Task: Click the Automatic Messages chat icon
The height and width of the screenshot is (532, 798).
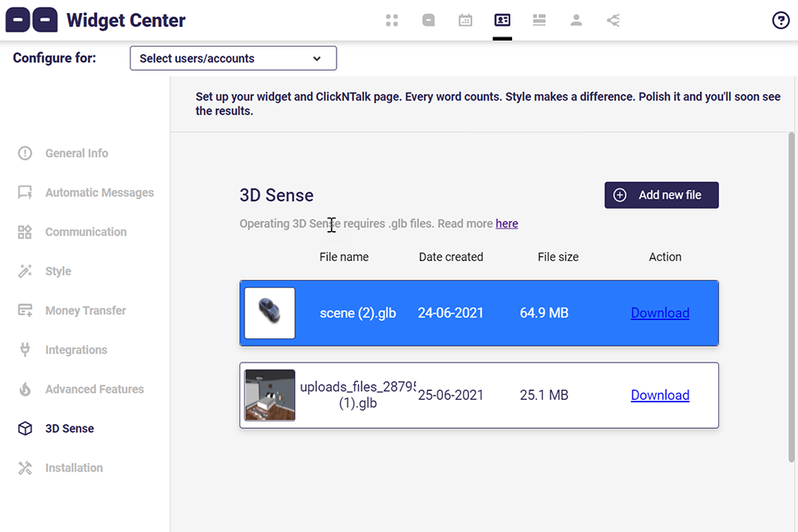Action: (25, 193)
